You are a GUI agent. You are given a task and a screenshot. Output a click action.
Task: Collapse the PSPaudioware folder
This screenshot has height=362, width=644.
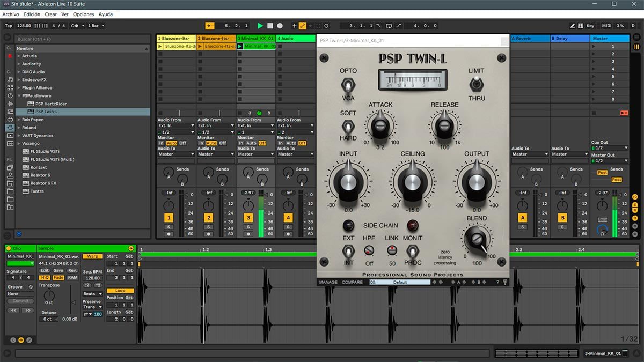pos(19,95)
